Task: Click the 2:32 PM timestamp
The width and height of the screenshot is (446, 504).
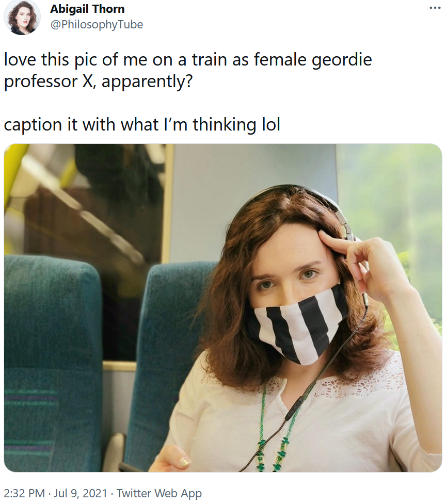Action: 24,493
